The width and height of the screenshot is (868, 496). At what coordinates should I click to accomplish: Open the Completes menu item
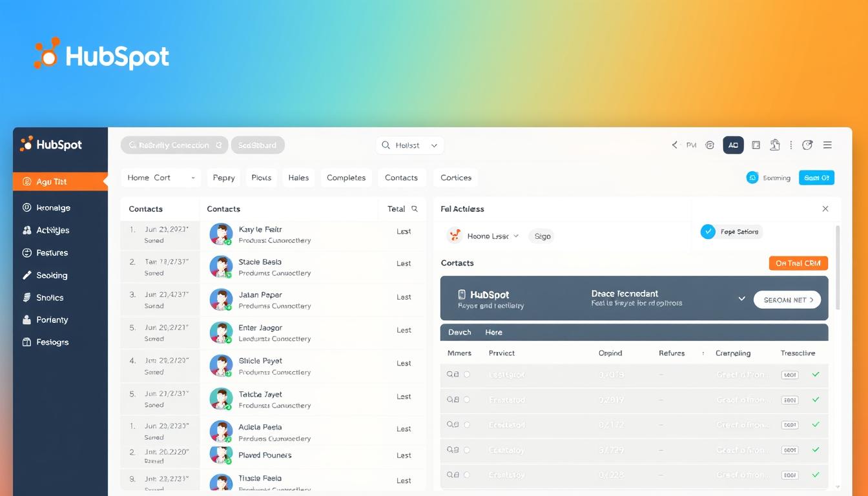[346, 177]
